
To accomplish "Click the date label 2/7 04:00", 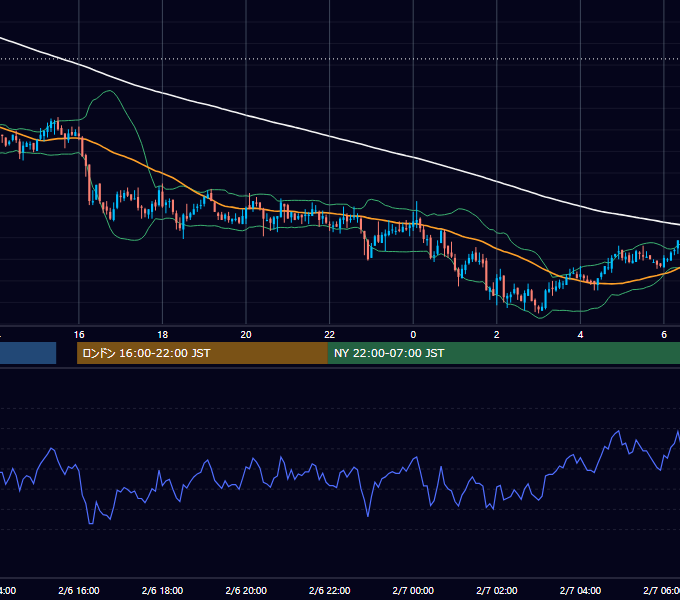I will coord(580,590).
